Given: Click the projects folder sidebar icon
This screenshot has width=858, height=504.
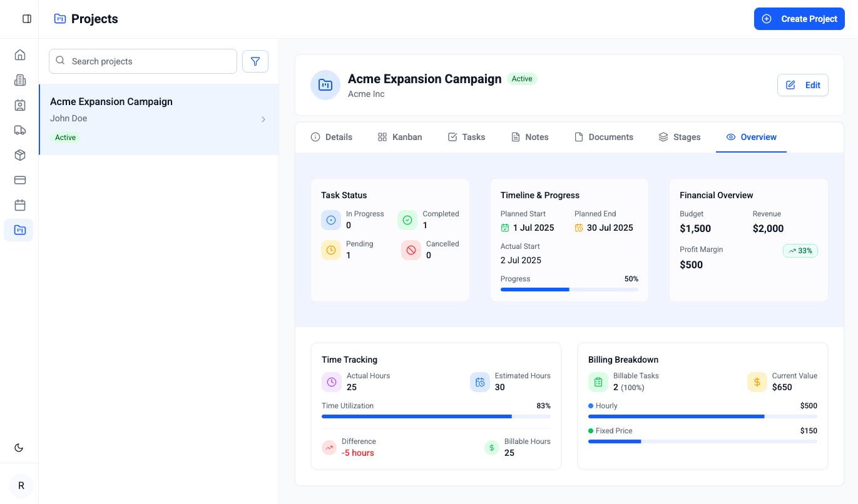Looking at the screenshot, I should click(19, 230).
